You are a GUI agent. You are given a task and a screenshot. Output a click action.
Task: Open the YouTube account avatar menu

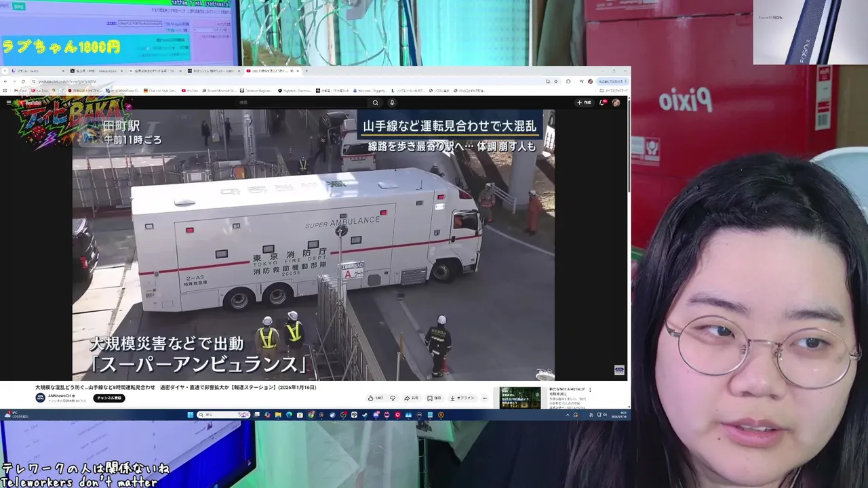tap(616, 102)
